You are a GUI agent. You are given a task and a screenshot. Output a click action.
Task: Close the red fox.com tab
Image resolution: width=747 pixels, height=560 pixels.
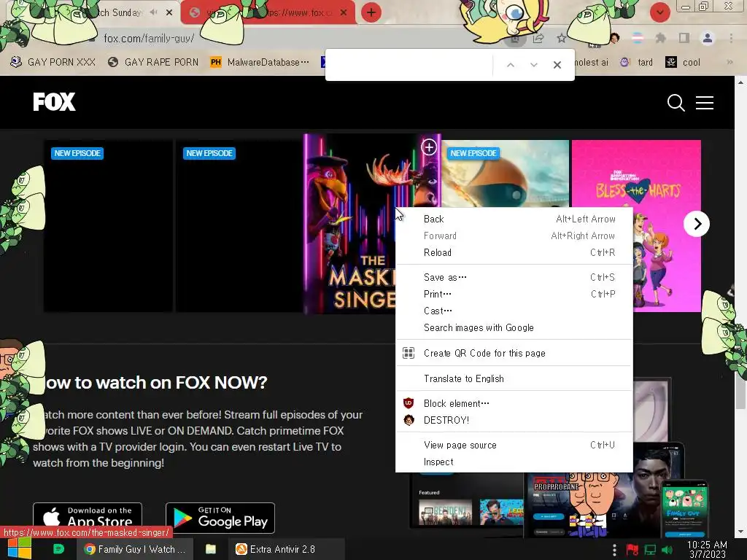coord(344,13)
